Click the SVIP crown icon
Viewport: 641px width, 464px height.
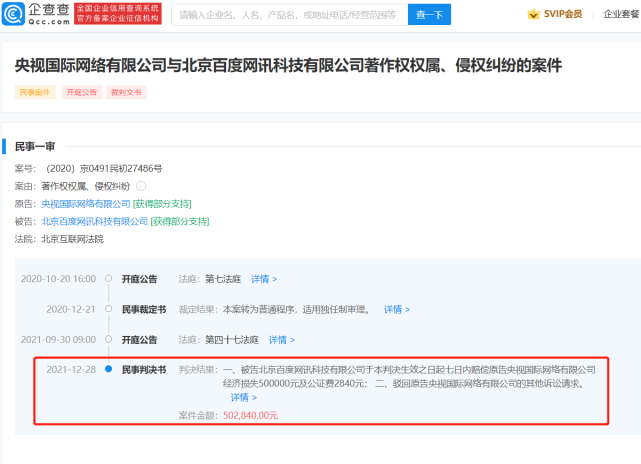(533, 14)
